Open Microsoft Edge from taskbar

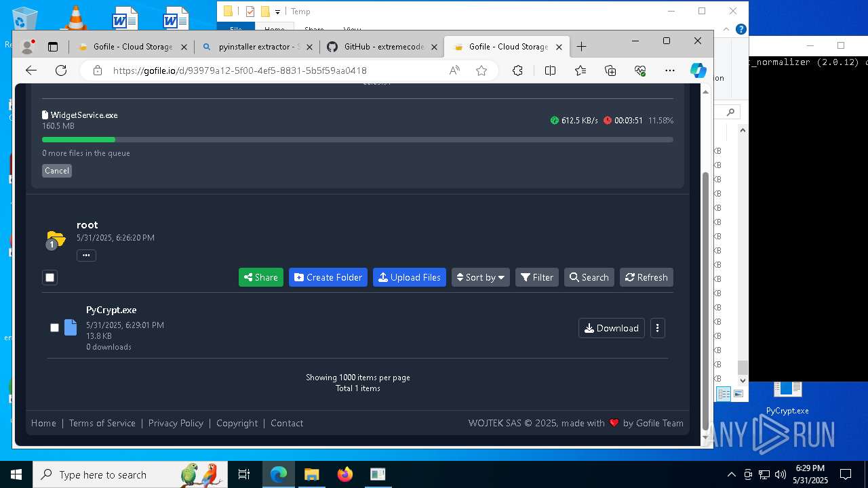(279, 474)
